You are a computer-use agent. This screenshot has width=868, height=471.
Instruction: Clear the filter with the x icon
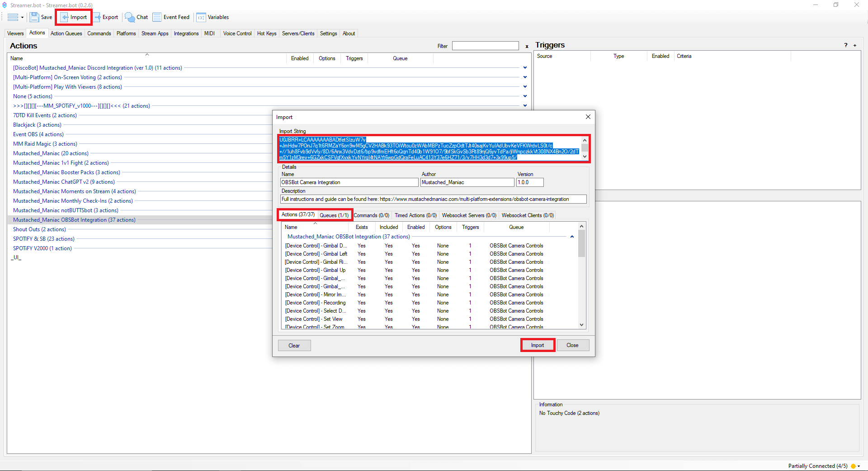click(x=527, y=46)
